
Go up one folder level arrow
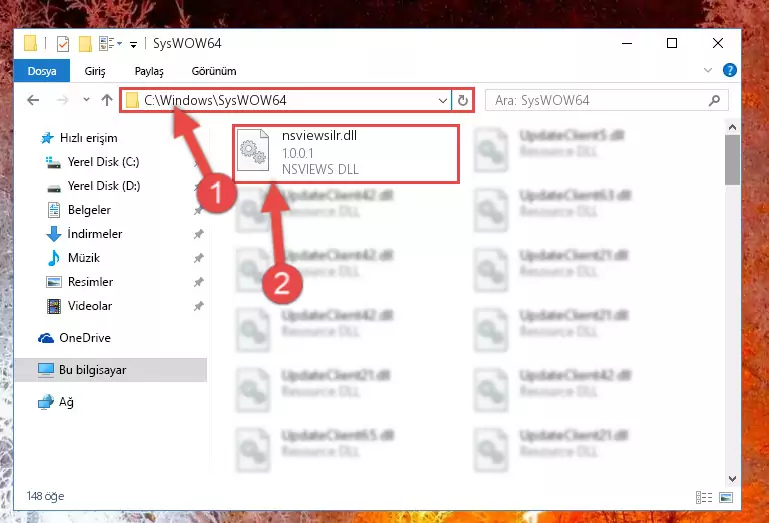107,100
